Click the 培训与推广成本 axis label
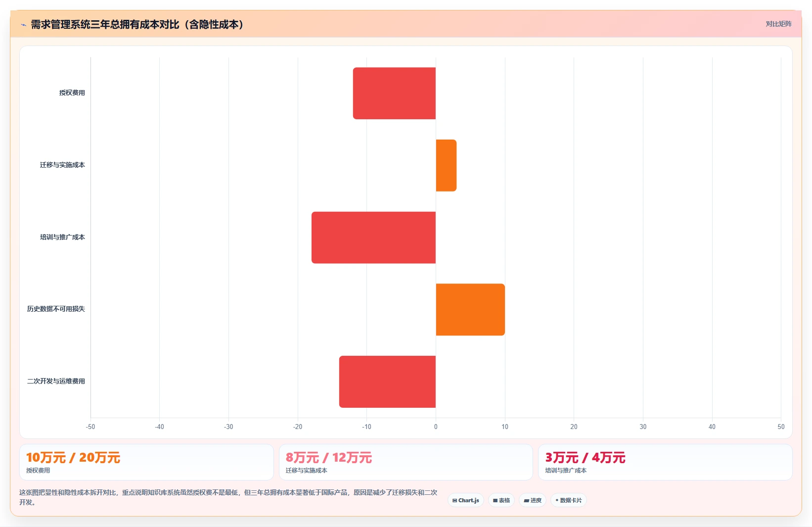 click(62, 237)
